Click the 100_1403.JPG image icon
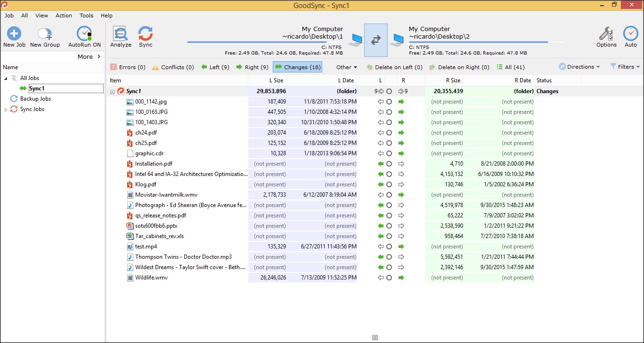Image resolution: width=644 pixels, height=343 pixels. (x=130, y=122)
